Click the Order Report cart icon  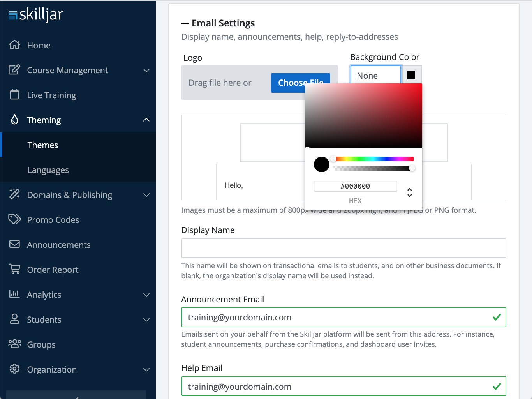point(14,269)
